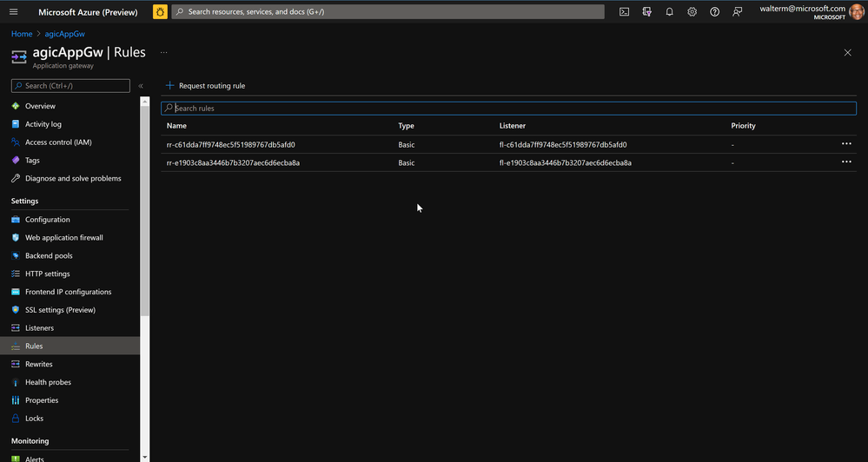This screenshot has width=868, height=462.
Task: Focus the global Azure search bar
Action: tap(388, 11)
